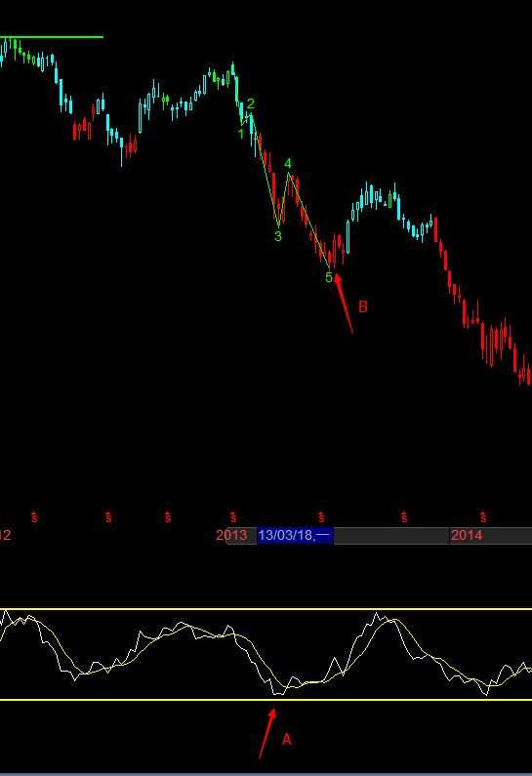Screen dimensions: 532x776
Task: Select the green wave label 4
Action: click(288, 164)
